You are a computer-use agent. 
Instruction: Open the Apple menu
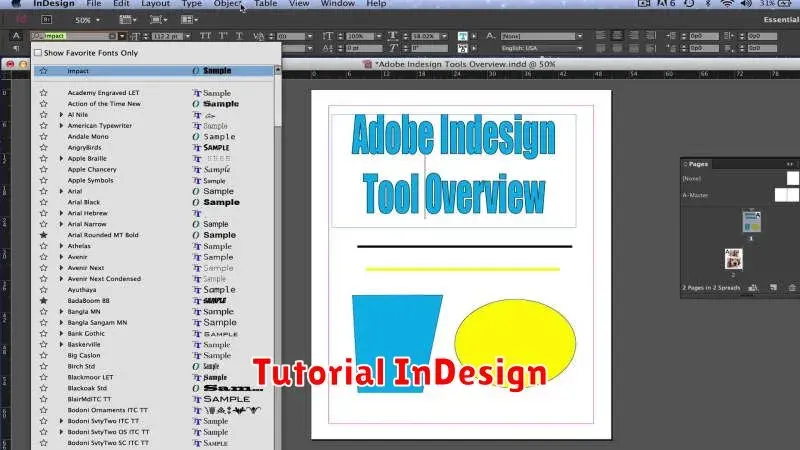16,4
